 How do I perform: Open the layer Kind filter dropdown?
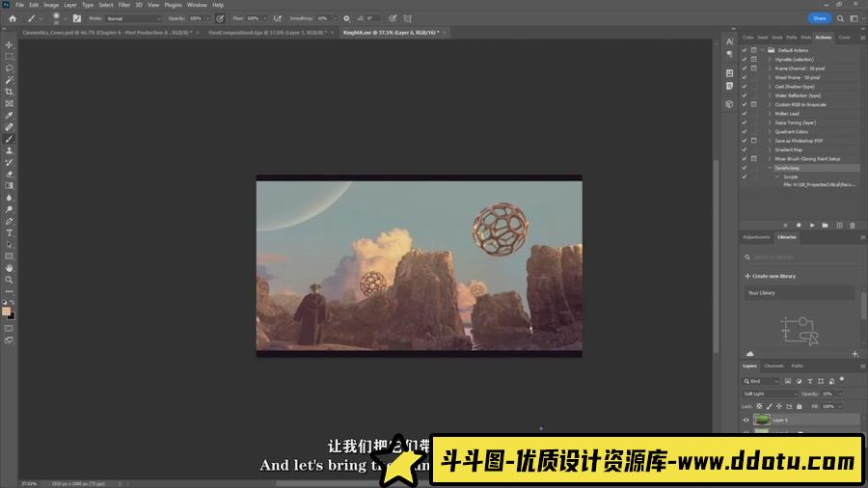coord(761,381)
